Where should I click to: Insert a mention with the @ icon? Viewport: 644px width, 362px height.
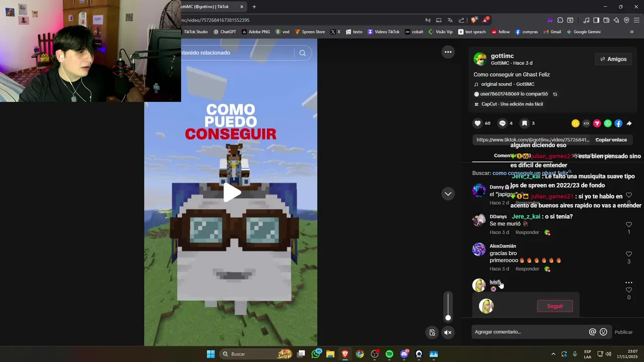[592, 332]
